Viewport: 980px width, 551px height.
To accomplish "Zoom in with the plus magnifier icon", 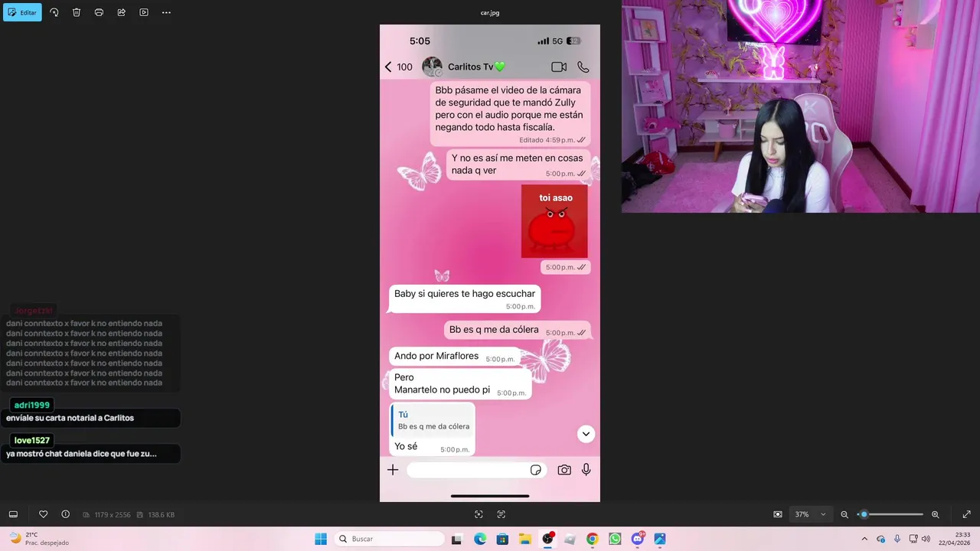I will (935, 514).
